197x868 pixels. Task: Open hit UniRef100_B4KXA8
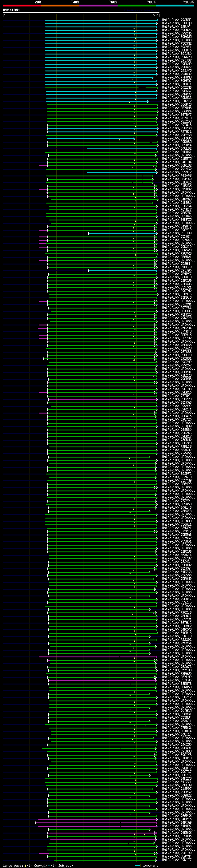point(177,200)
